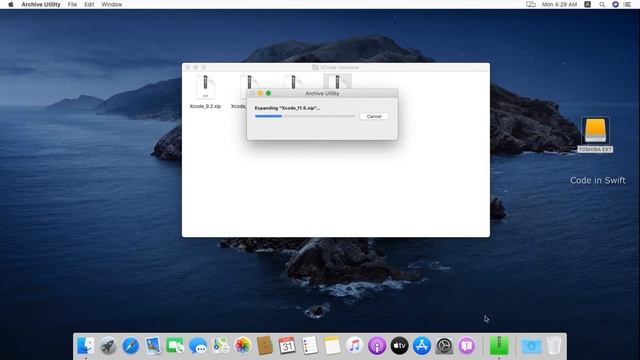
Task: Select the Xcode_9.2.xip file icon
Action: [205, 87]
